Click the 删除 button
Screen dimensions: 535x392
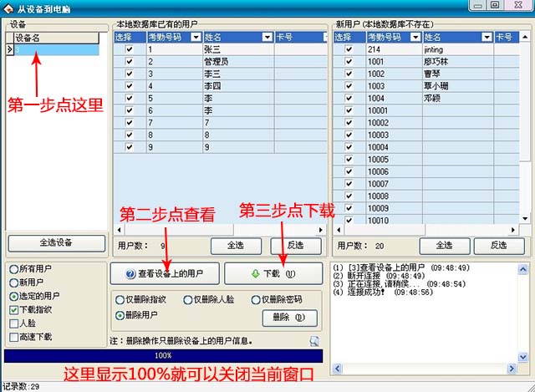pos(290,318)
